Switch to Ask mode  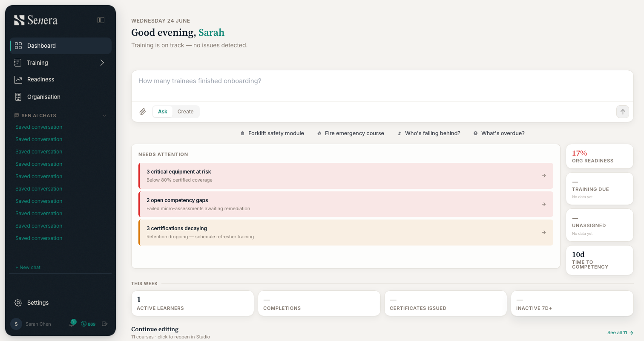coord(163,112)
